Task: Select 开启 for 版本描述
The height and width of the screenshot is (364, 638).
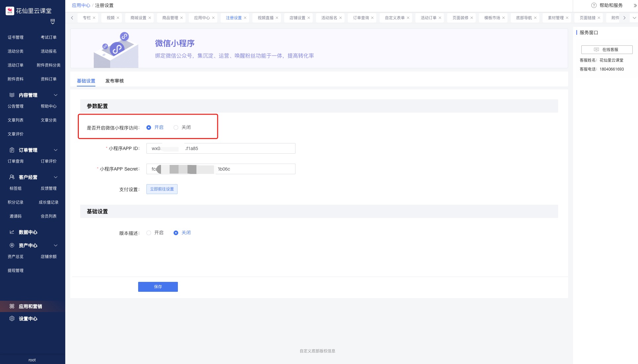Action: click(149, 233)
